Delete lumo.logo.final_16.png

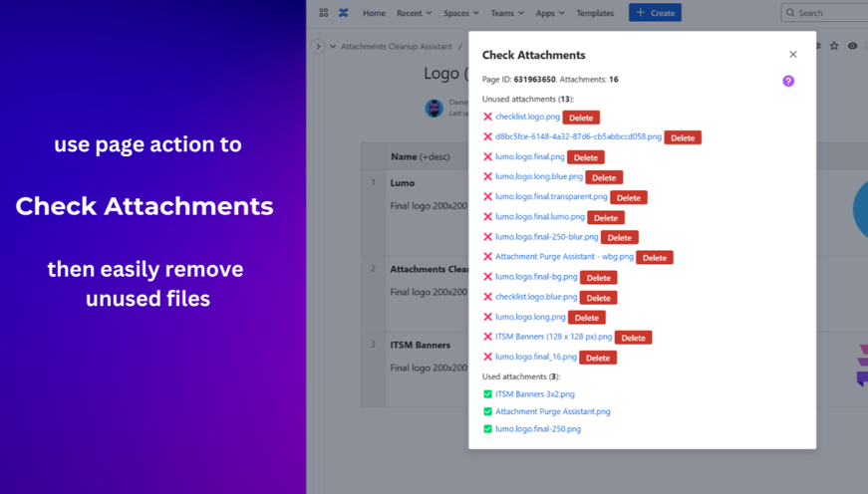tap(598, 358)
